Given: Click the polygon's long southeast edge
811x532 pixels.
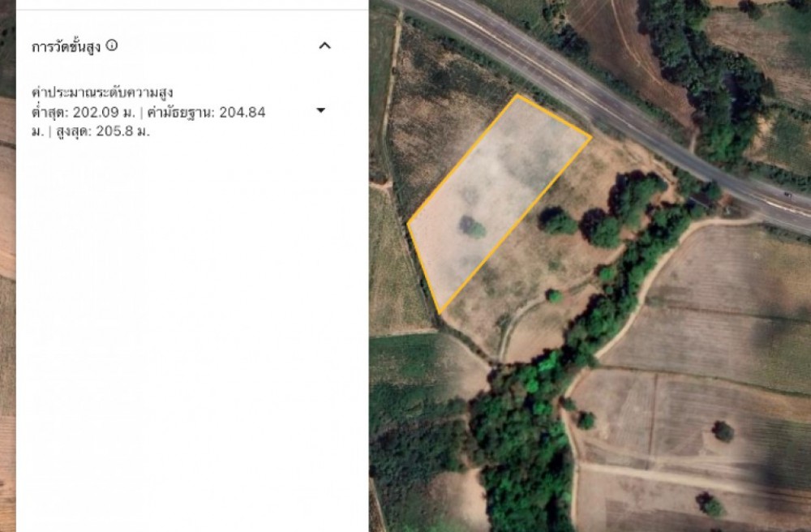Looking at the screenshot, I should (515, 225).
